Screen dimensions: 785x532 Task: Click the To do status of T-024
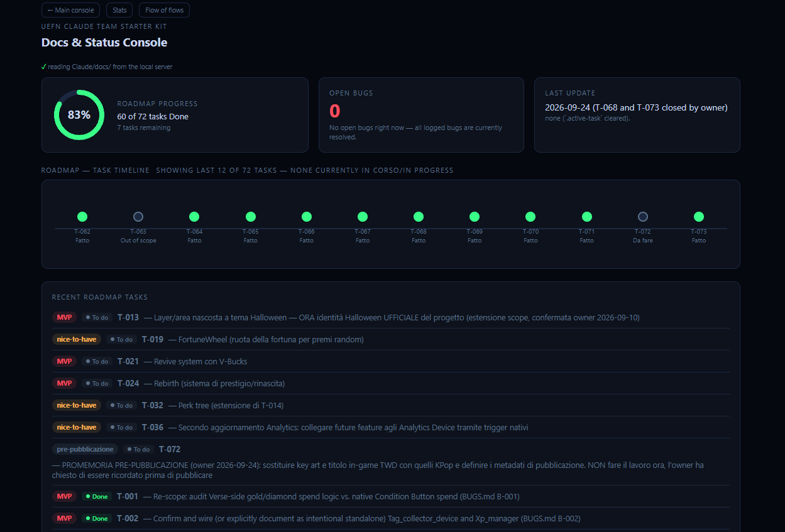click(97, 383)
